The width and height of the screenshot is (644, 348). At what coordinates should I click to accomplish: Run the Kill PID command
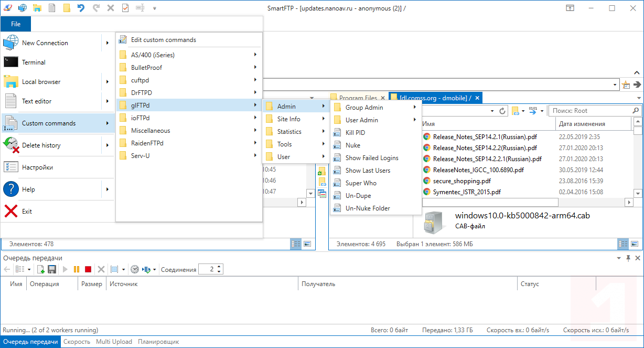coord(375,133)
